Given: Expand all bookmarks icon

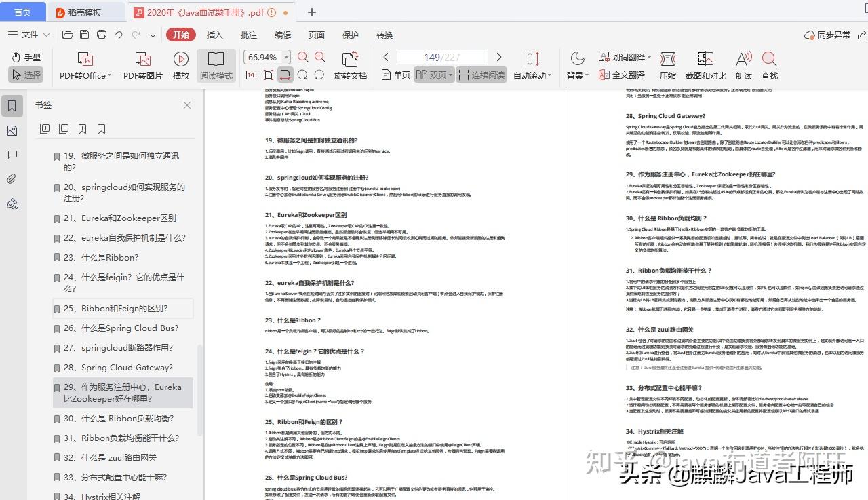Looking at the screenshot, I should [45, 128].
